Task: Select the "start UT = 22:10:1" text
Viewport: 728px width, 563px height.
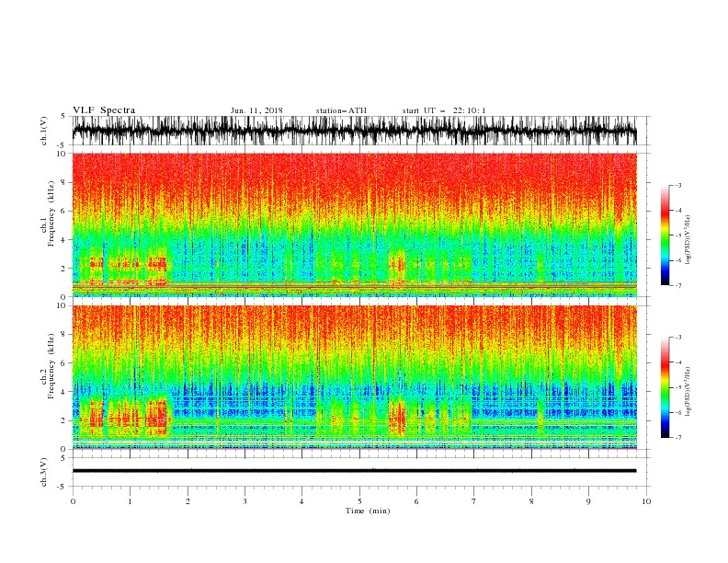Action: click(444, 110)
